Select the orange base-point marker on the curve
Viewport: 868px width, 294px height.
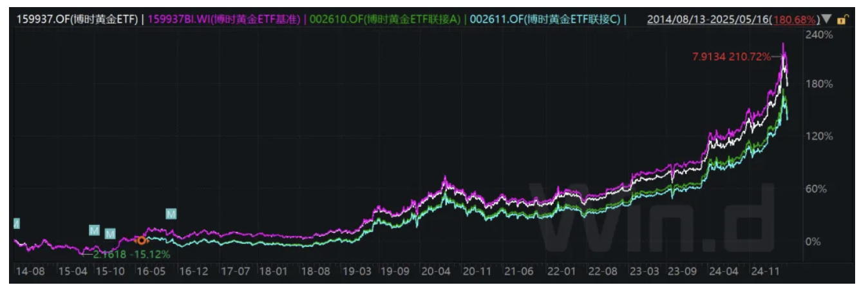pos(142,240)
